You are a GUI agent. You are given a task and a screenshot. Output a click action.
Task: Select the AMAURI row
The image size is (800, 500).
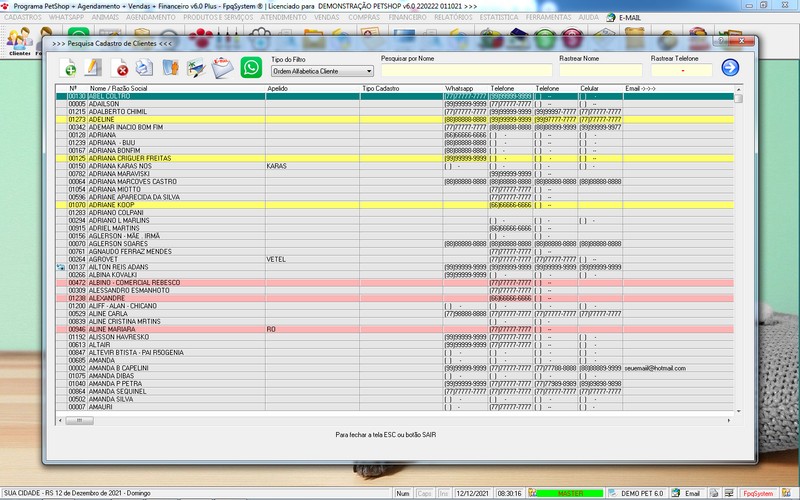point(395,407)
